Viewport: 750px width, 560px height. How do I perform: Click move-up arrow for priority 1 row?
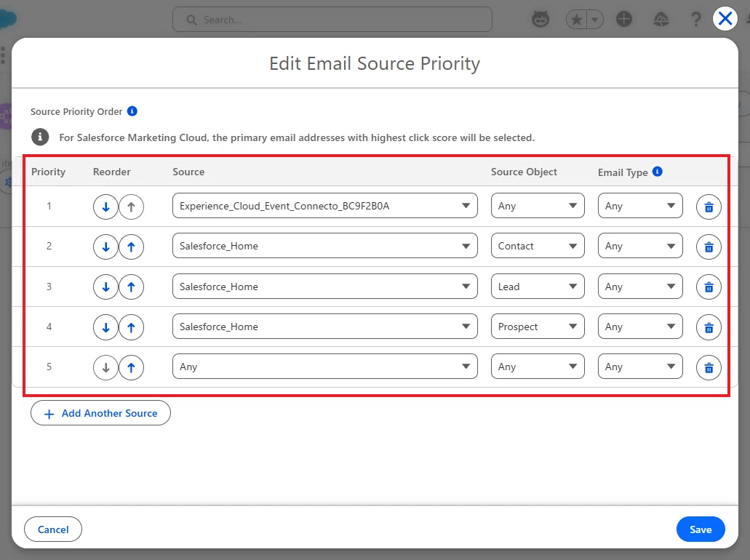point(131,207)
